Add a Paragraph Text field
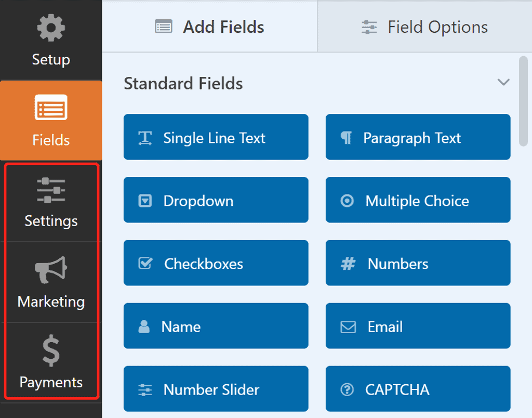Viewport: 532px width, 418px height. [418, 138]
